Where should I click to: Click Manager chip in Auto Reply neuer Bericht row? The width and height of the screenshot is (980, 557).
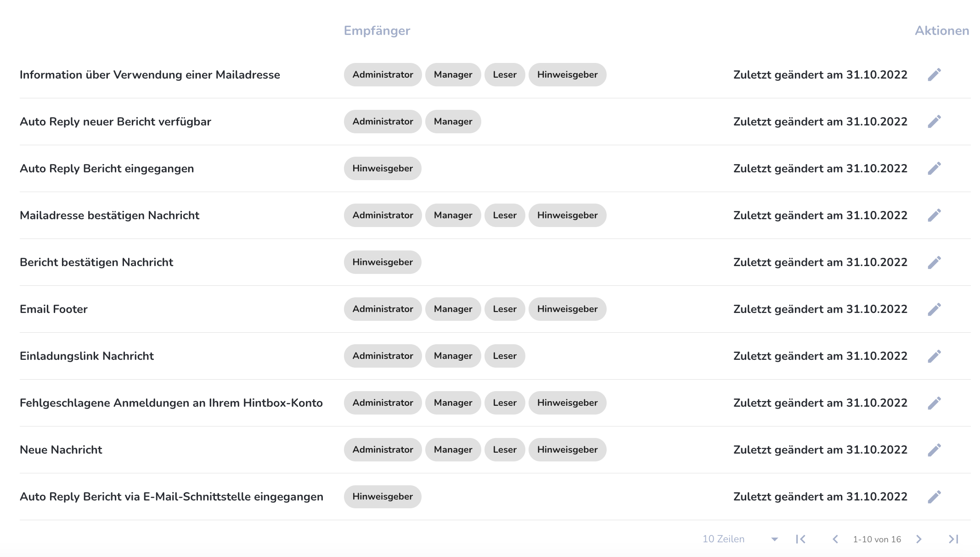pyautogui.click(x=453, y=121)
